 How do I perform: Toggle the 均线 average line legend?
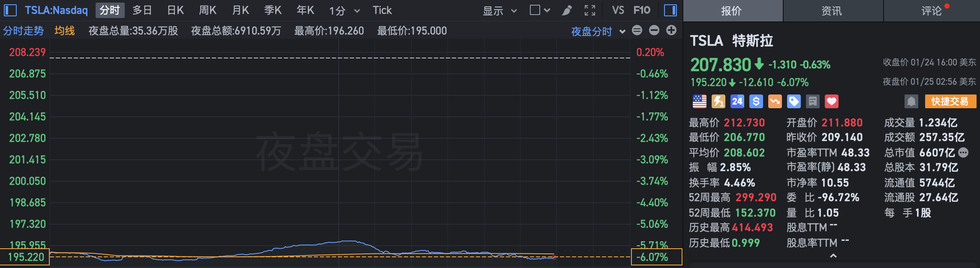65,31
